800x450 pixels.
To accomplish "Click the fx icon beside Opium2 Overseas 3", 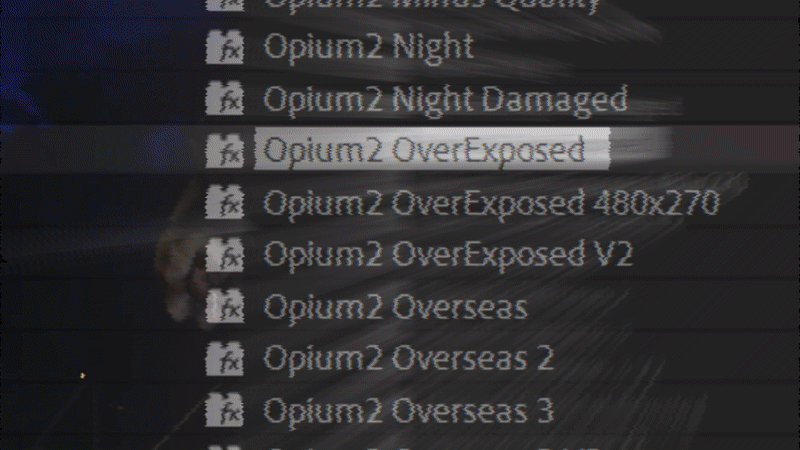I will [x=224, y=411].
